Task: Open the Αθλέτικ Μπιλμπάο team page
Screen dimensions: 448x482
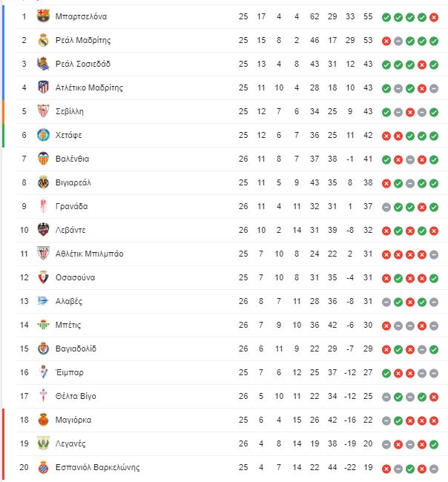Action: tap(89, 254)
